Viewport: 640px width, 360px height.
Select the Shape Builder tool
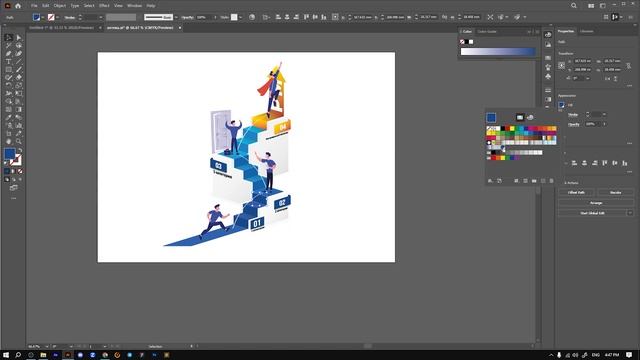[x=9, y=101]
